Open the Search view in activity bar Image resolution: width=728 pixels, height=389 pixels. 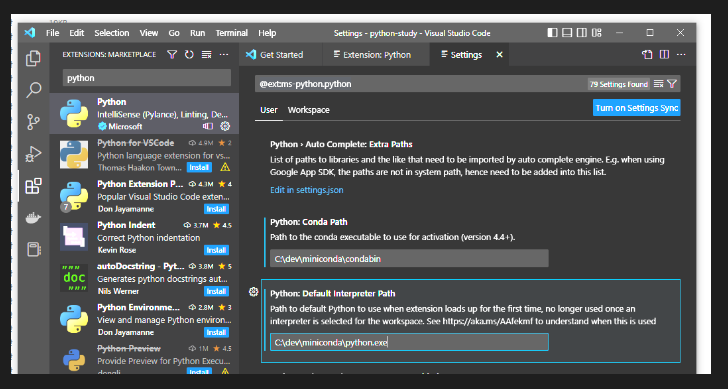[33, 90]
